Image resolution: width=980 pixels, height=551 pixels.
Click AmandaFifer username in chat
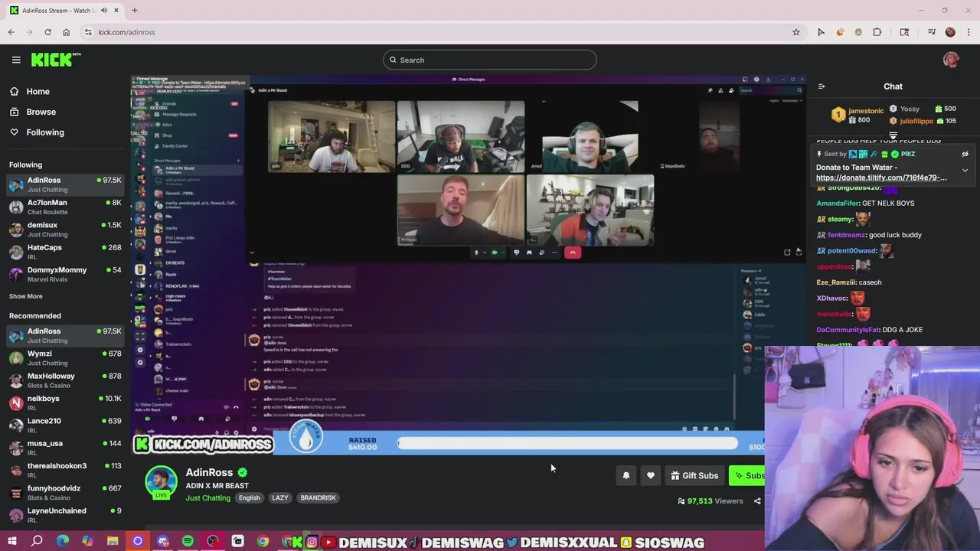click(838, 204)
